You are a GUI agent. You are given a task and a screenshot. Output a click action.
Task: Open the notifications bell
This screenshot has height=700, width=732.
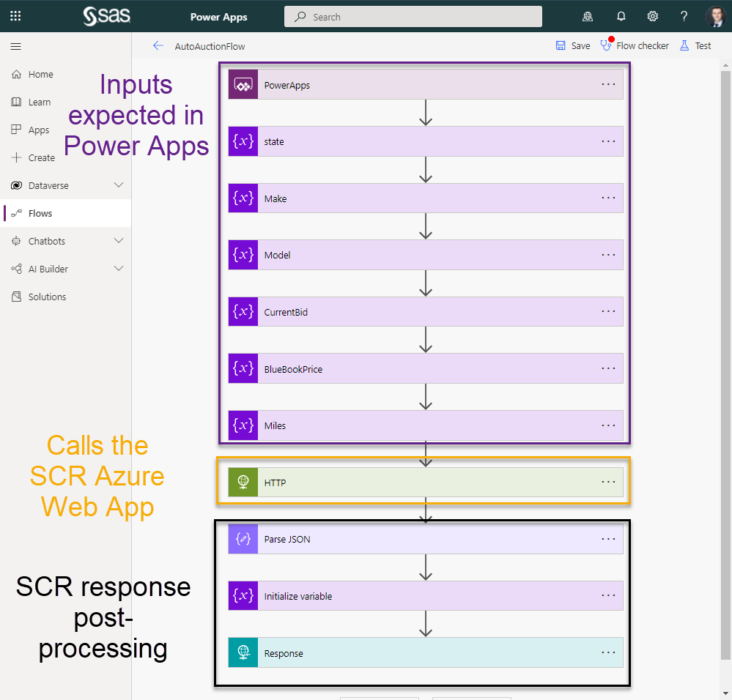tap(621, 17)
